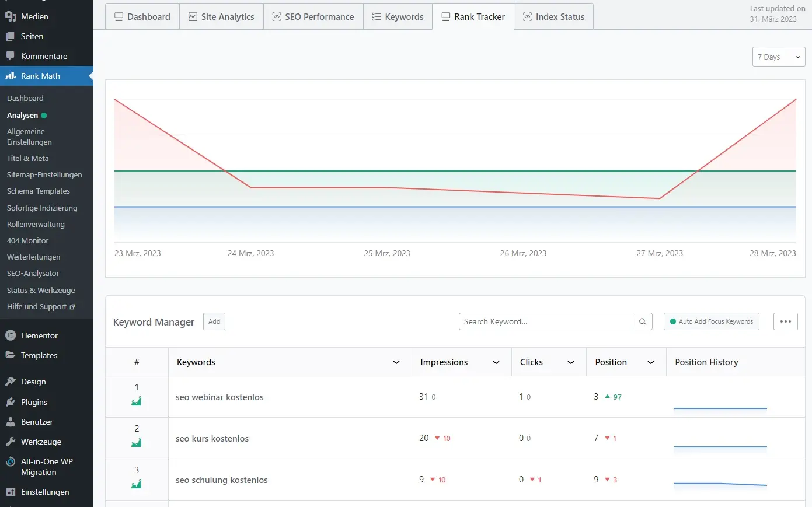Toggle Auto Add Focus Keywords
The width and height of the screenshot is (812, 507).
(712, 321)
